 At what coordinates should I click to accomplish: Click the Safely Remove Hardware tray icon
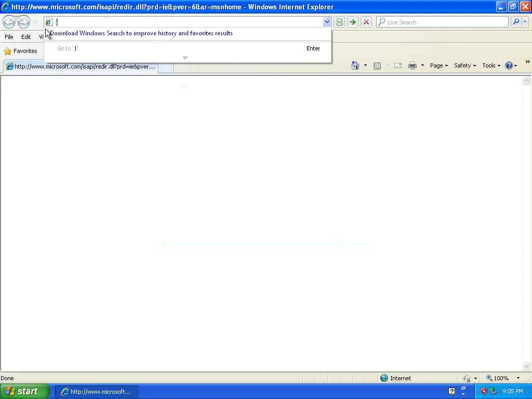[494, 392]
